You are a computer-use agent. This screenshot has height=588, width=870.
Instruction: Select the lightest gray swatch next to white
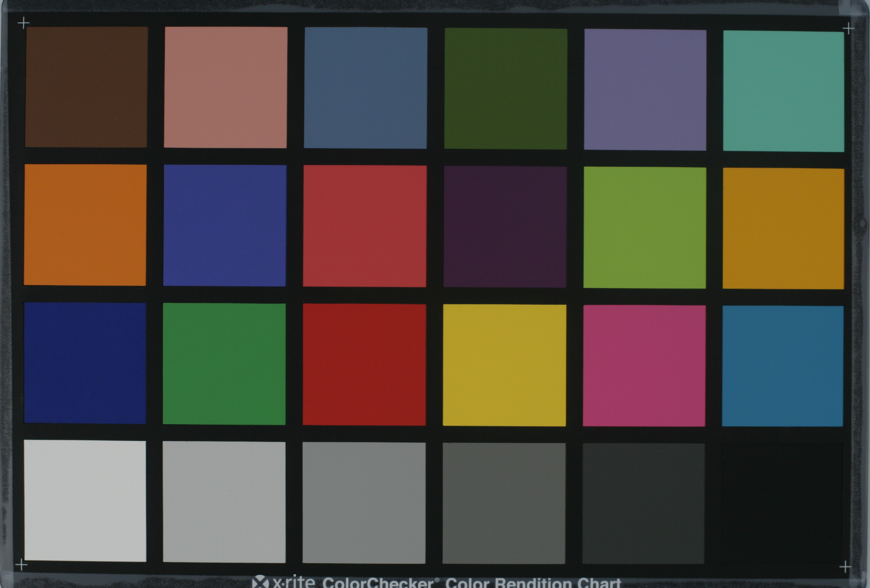224,502
